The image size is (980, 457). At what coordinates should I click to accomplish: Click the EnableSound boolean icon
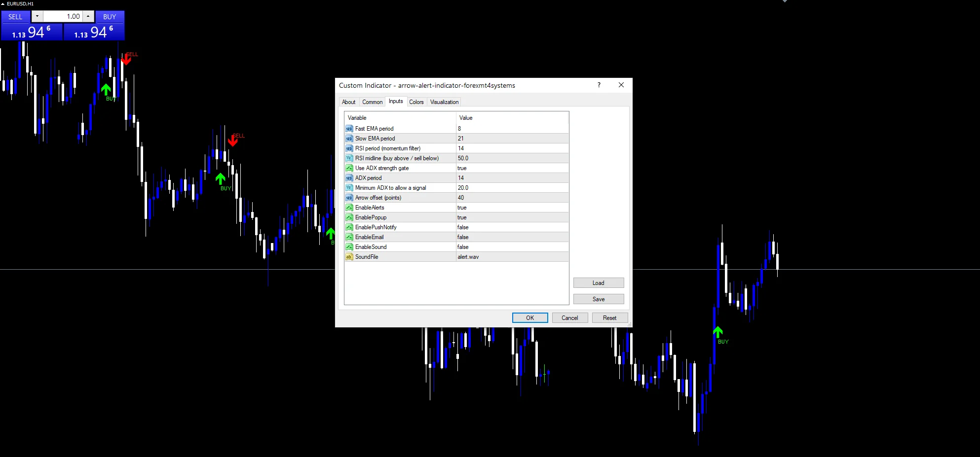(x=349, y=247)
